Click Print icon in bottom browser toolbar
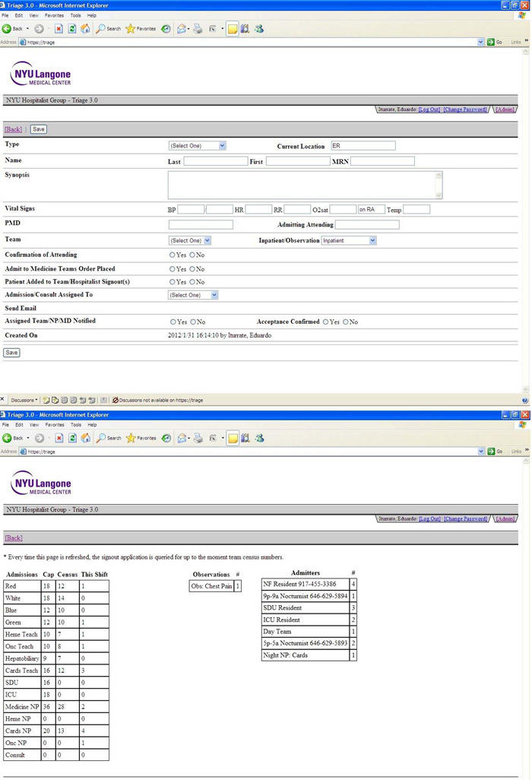The image size is (532, 780). (x=198, y=438)
